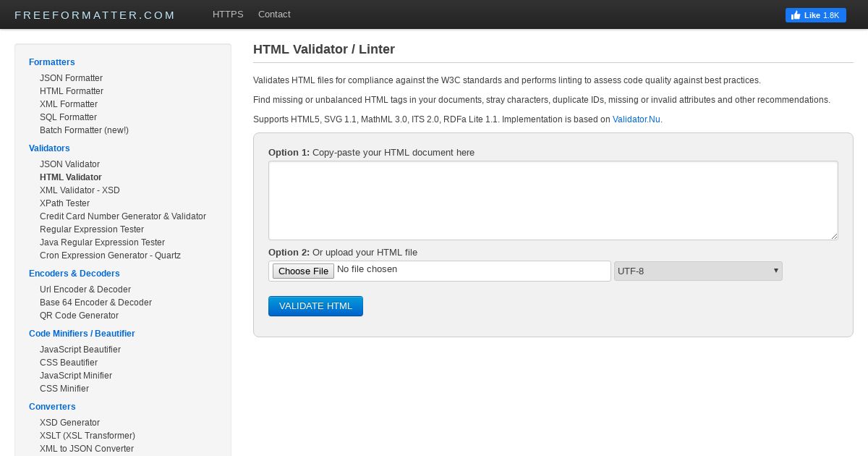Open the FREEFORMATTER.COM home logo
Screen dimensions: 868x456
click(x=95, y=15)
